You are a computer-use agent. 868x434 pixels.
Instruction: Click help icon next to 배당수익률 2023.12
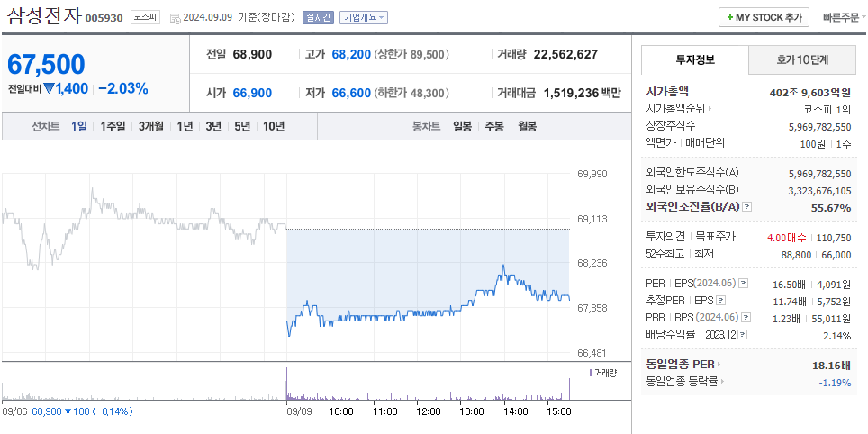[743, 335]
